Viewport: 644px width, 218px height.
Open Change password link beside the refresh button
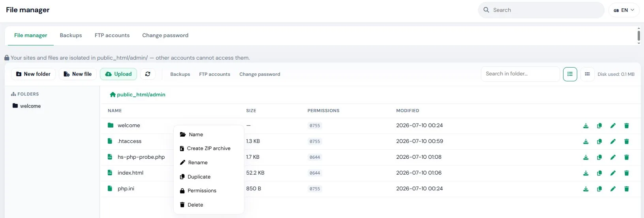click(x=260, y=74)
